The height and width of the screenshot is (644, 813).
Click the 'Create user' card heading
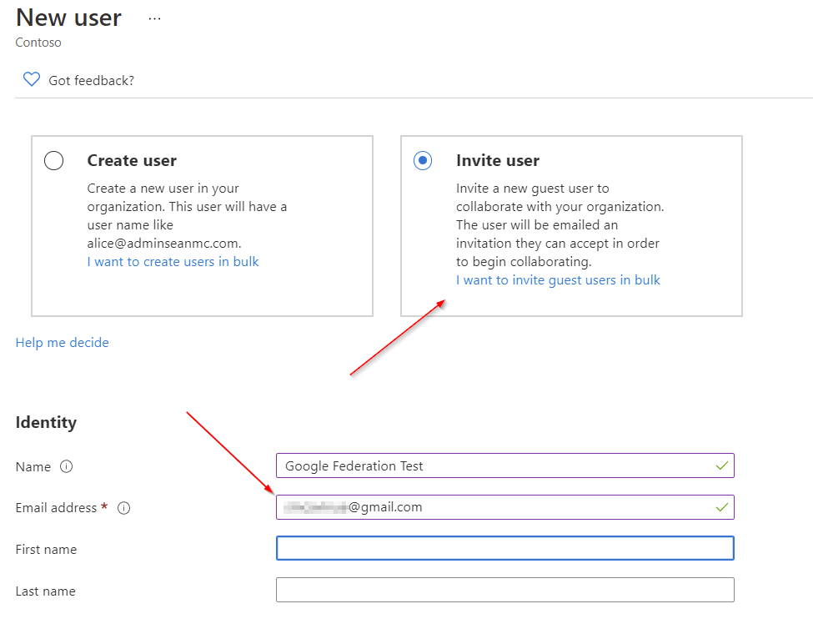pos(132,161)
